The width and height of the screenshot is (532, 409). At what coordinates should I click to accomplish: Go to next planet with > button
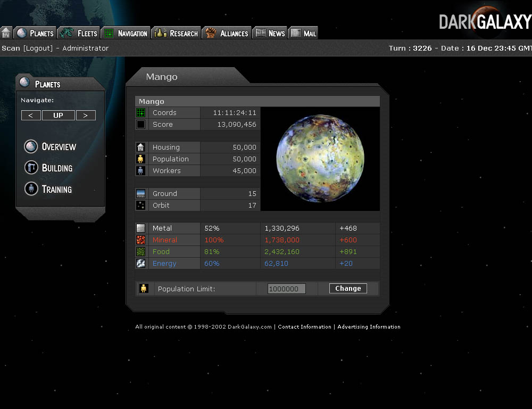(x=86, y=115)
